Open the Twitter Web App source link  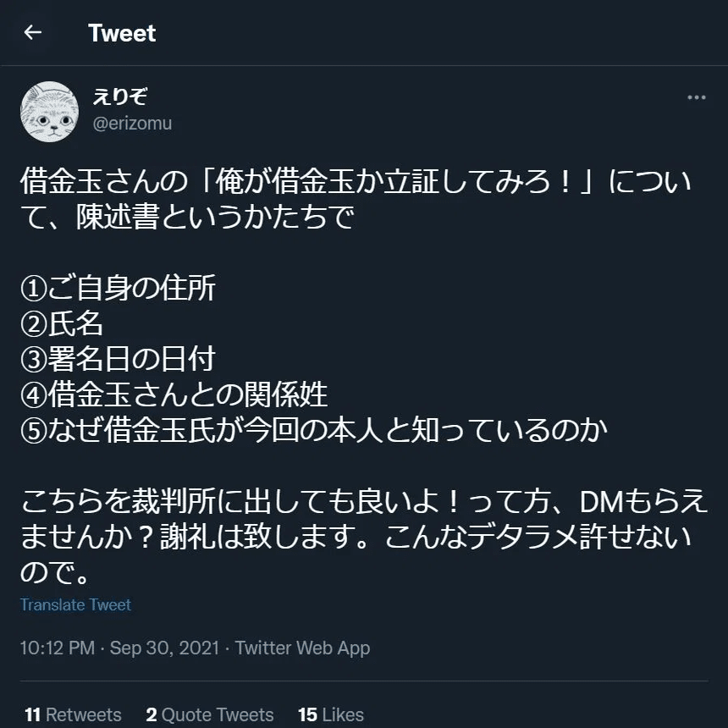302,648
